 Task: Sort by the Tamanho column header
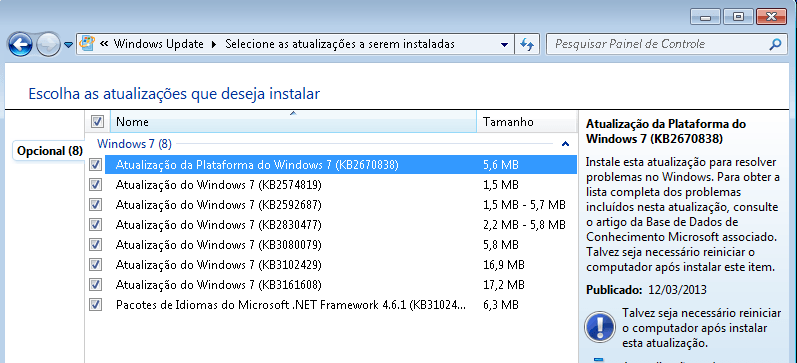527,122
